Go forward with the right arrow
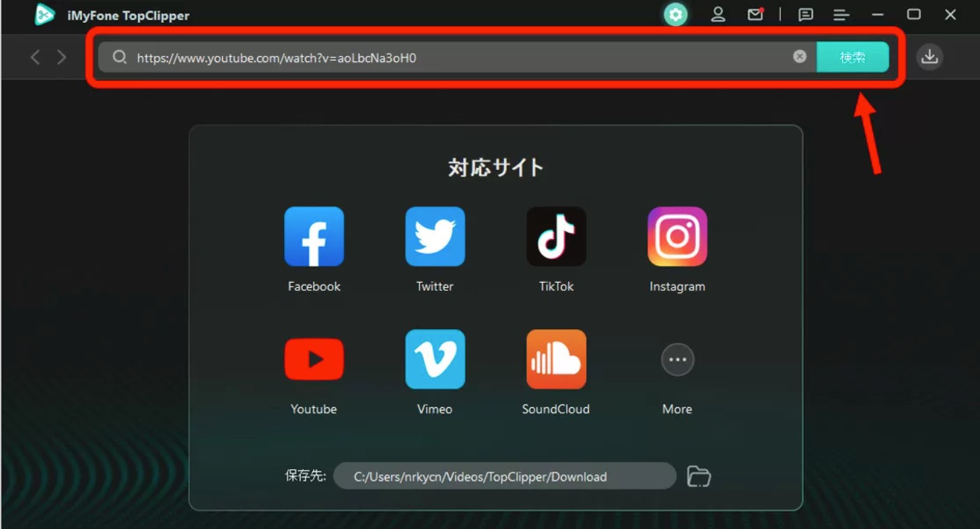 (62, 57)
